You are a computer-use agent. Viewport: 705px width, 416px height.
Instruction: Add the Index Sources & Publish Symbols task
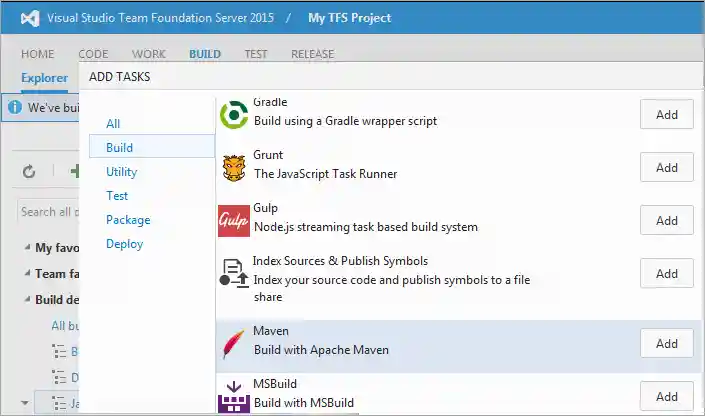[x=667, y=273]
